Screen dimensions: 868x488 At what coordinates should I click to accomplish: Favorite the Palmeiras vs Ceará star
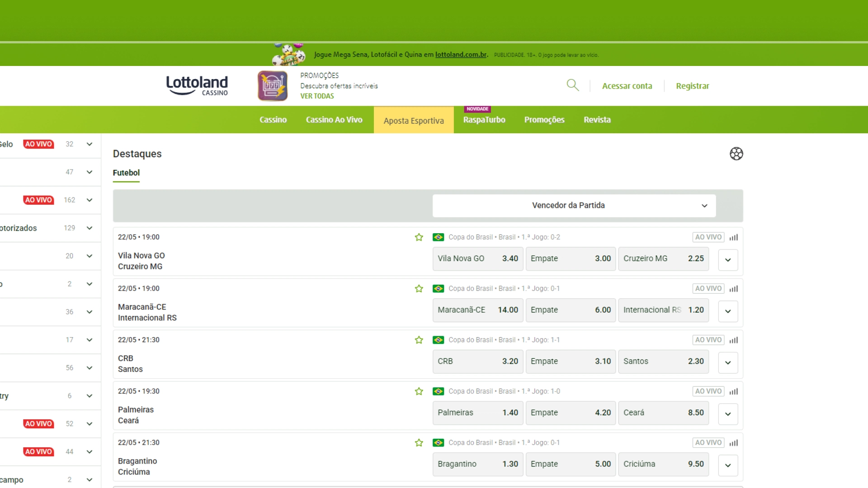419,391
